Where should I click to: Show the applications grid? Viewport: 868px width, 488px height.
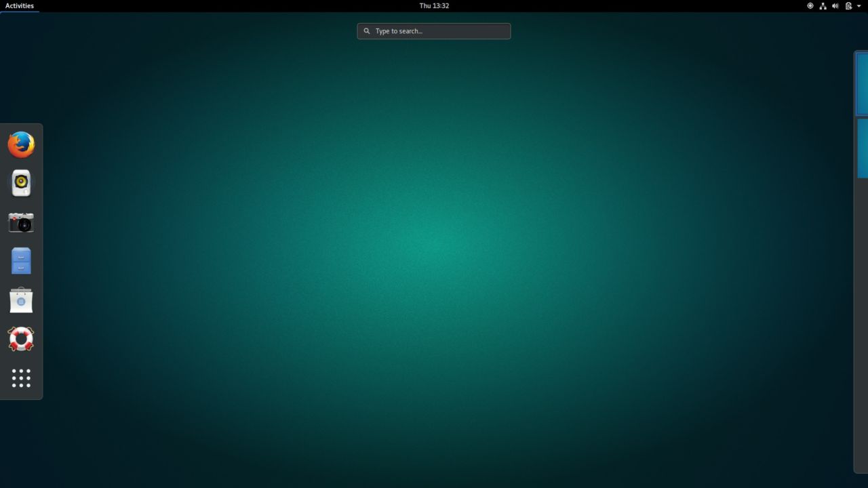point(21,378)
